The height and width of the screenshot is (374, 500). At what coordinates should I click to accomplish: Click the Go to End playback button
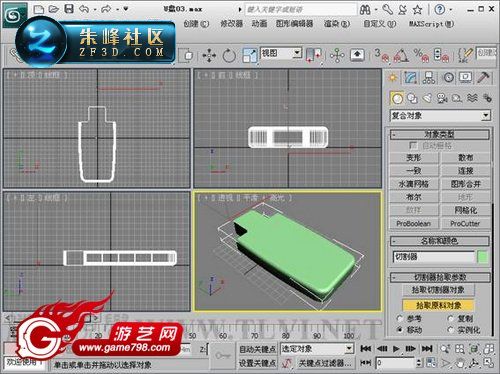coord(427,349)
